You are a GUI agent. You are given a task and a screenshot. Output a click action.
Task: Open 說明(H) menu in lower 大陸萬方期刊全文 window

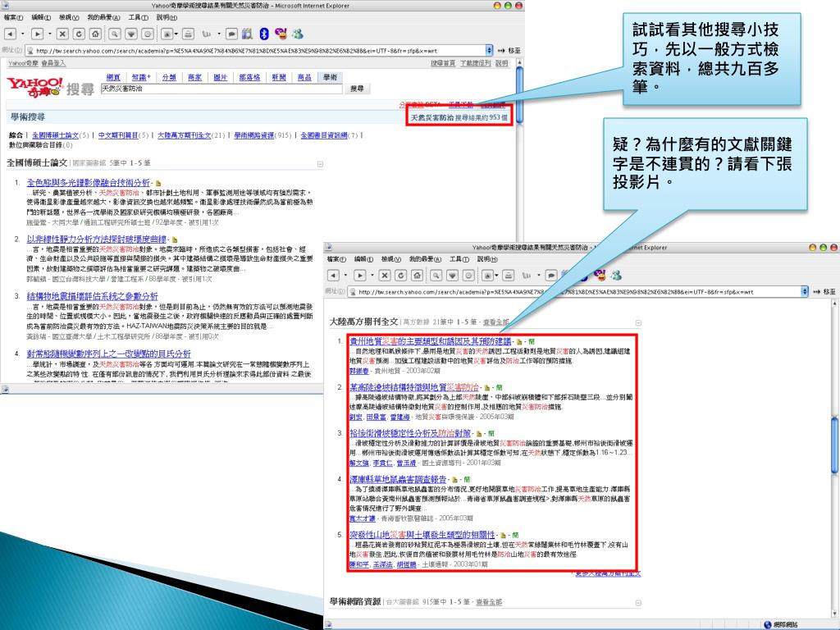(487, 258)
